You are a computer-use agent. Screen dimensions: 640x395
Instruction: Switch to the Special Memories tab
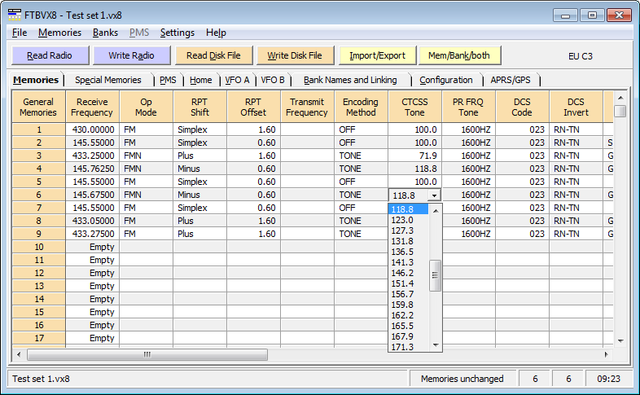(x=108, y=80)
